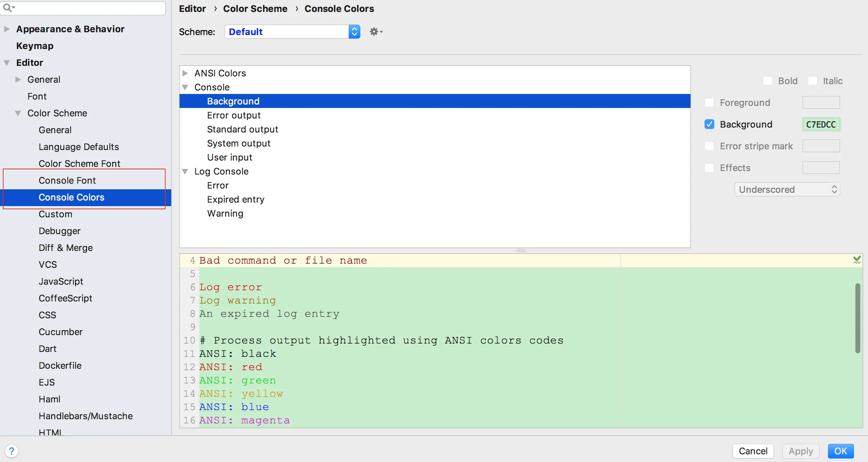Viewport: 868px width, 462px height.
Task: Select Error output in console list
Action: 234,115
